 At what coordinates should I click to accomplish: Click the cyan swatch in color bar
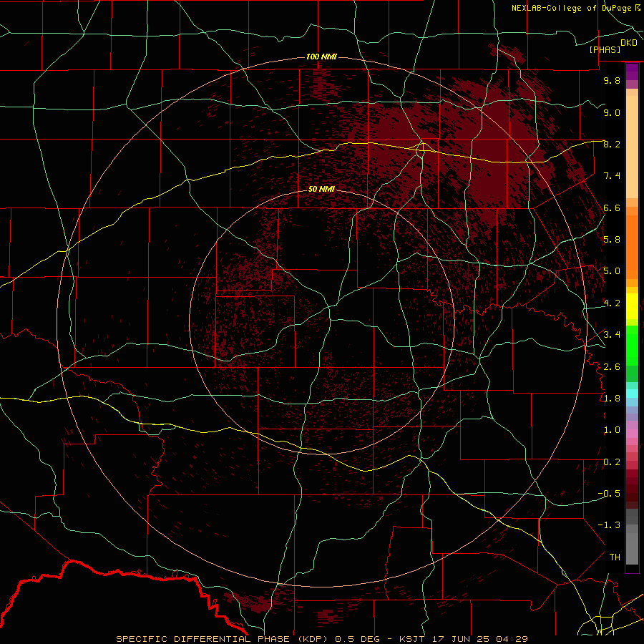pos(632,394)
